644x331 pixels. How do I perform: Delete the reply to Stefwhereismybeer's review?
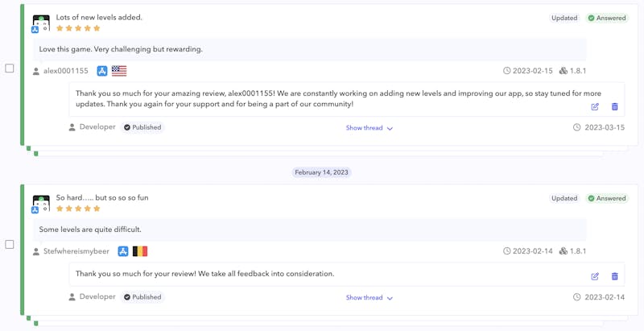pyautogui.click(x=615, y=276)
